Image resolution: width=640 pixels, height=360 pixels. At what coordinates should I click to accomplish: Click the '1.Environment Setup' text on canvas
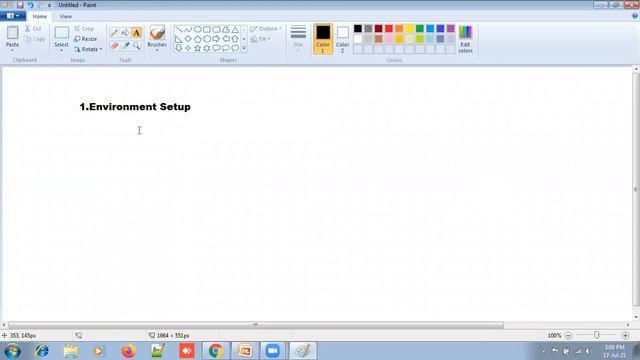coord(135,107)
